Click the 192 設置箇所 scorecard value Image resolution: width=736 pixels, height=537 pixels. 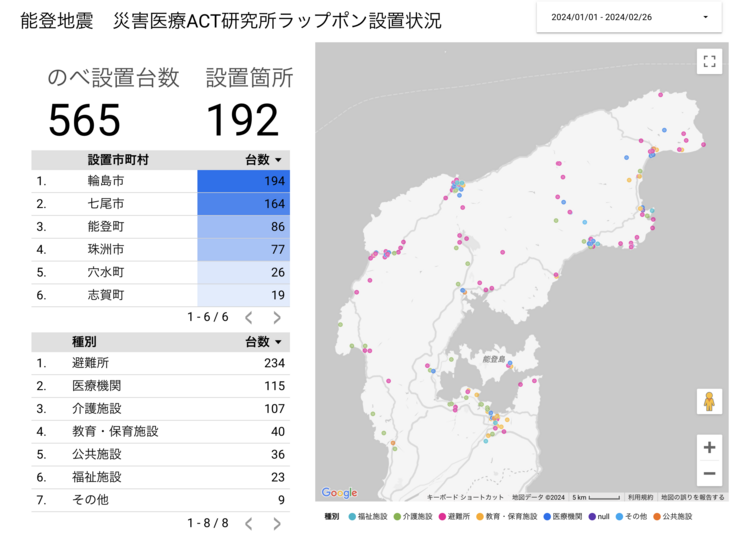tap(242, 120)
